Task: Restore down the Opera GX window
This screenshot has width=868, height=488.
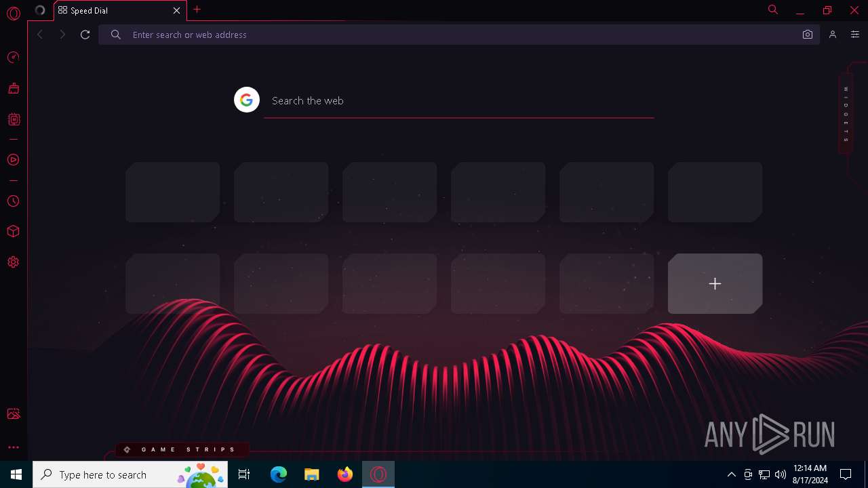Action: pyautogui.click(x=827, y=10)
